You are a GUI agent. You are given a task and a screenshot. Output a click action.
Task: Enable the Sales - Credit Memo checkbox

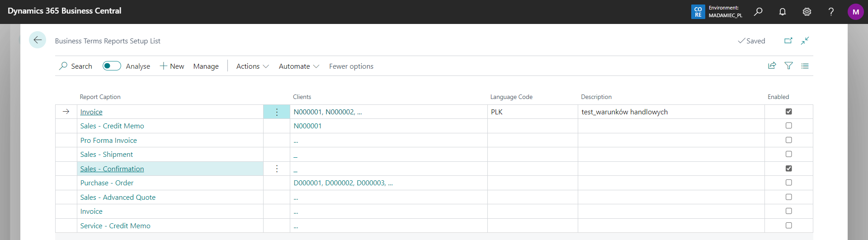click(x=788, y=126)
